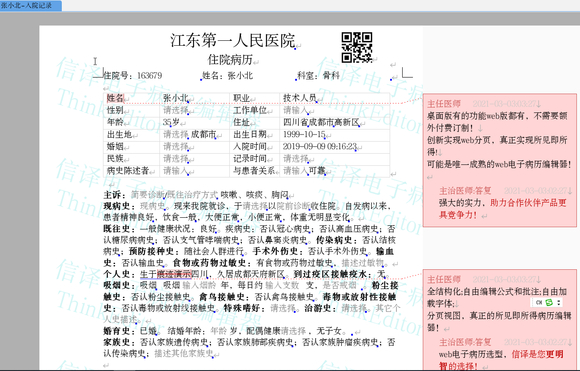Click 主治医师:答复 label in first comment
The image size is (580, 371).
(465, 191)
